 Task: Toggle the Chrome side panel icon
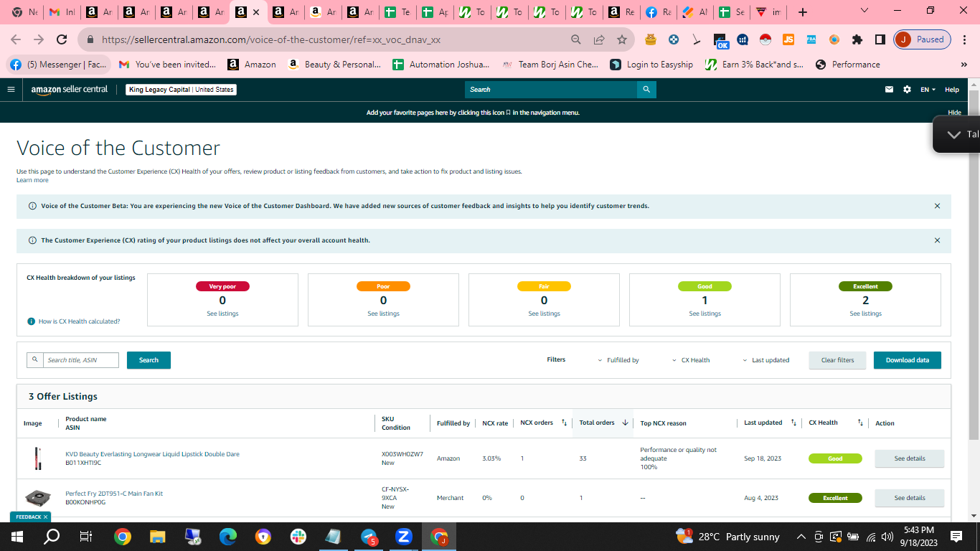click(880, 39)
